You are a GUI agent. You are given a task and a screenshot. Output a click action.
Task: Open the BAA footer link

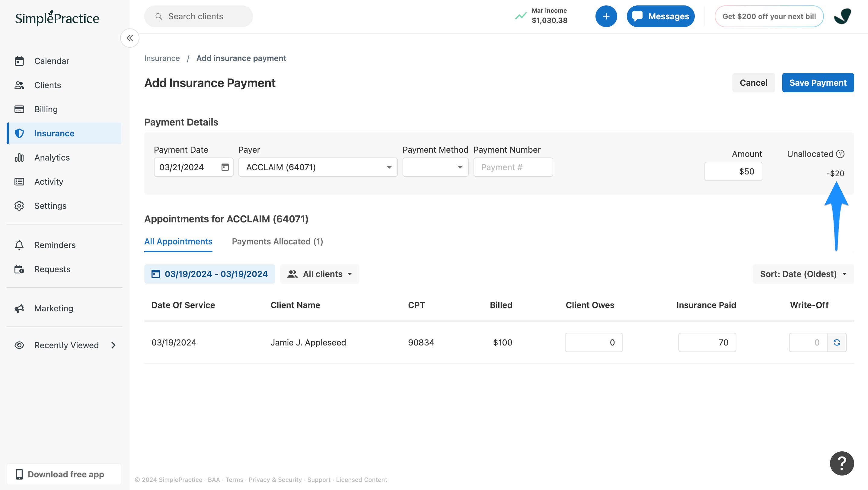(214, 479)
